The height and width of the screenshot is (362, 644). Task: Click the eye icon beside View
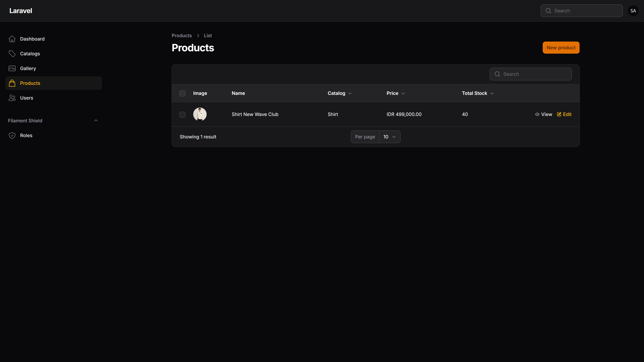pos(537,114)
